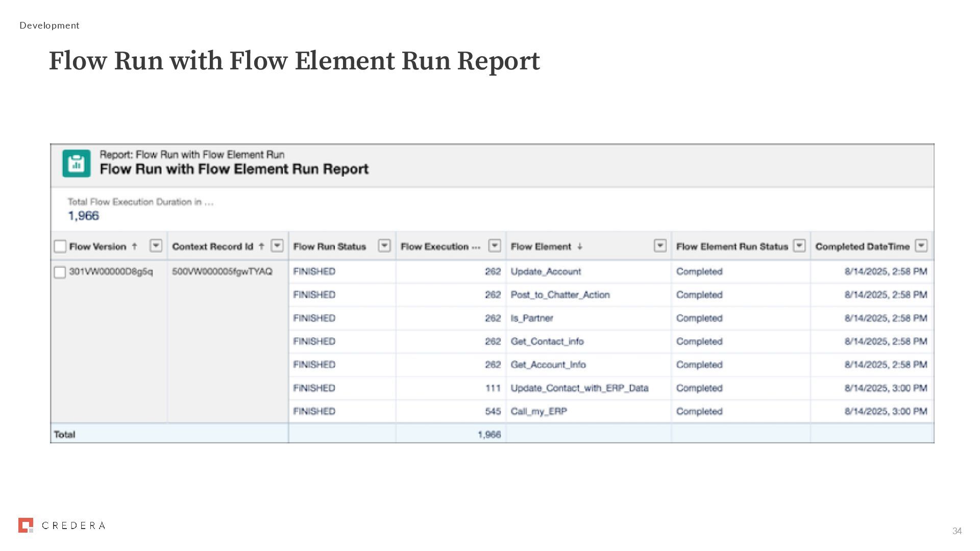Open Flow Element column dropdown arrow
Screen dimensions: 980x551
pyautogui.click(x=660, y=246)
